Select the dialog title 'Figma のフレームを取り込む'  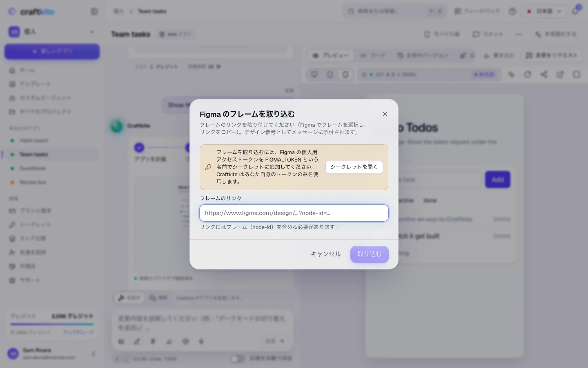tap(247, 114)
